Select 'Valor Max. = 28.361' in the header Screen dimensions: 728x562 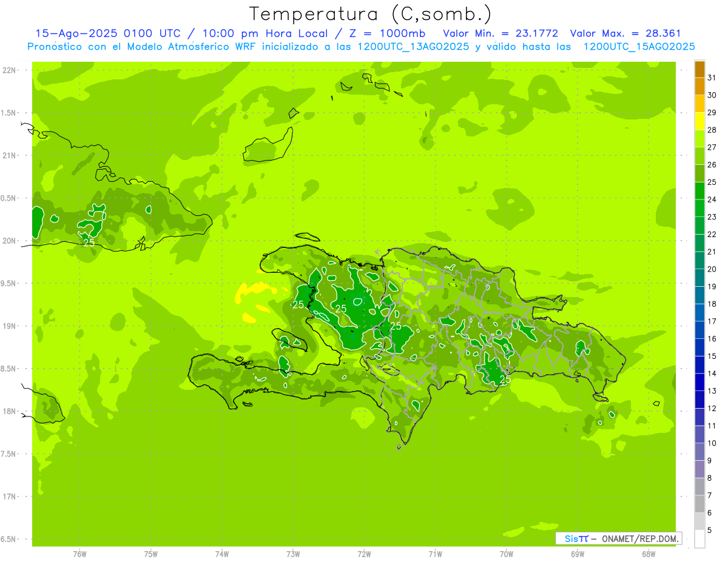point(625,33)
